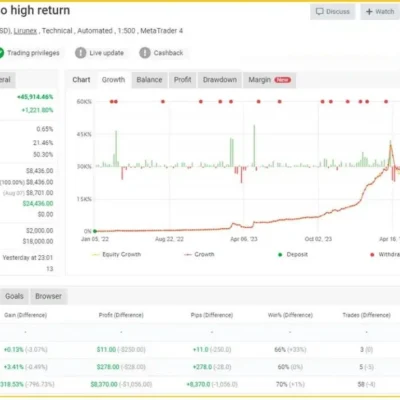Click the Pips (Difference) column header
Screen dimensions: 400x400
(212, 315)
